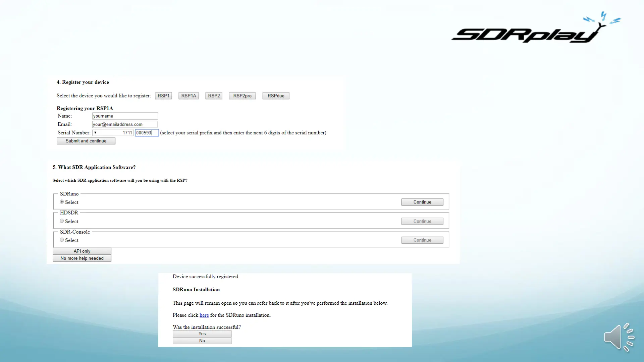Viewport: 644px width, 362px height.
Task: Select the HDSDR radio button
Action: (x=62, y=221)
